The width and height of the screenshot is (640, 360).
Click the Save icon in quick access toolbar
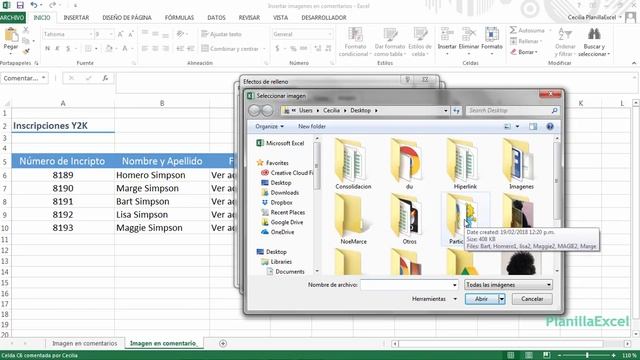coord(20,5)
